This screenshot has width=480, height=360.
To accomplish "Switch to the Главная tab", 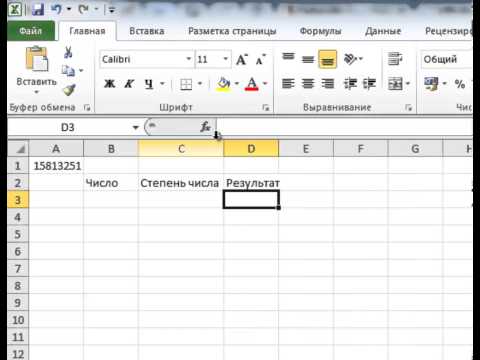I will click(87, 31).
